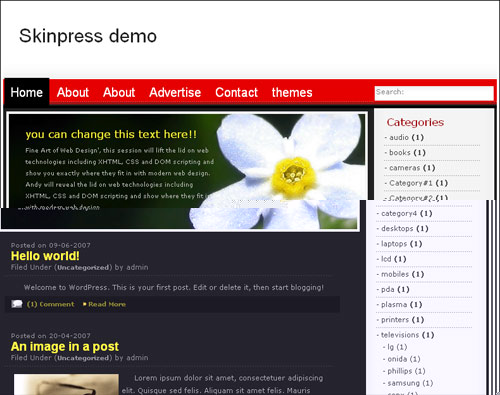Click the comment bubble icon
Screen dimensions: 500x395
[x=17, y=304]
